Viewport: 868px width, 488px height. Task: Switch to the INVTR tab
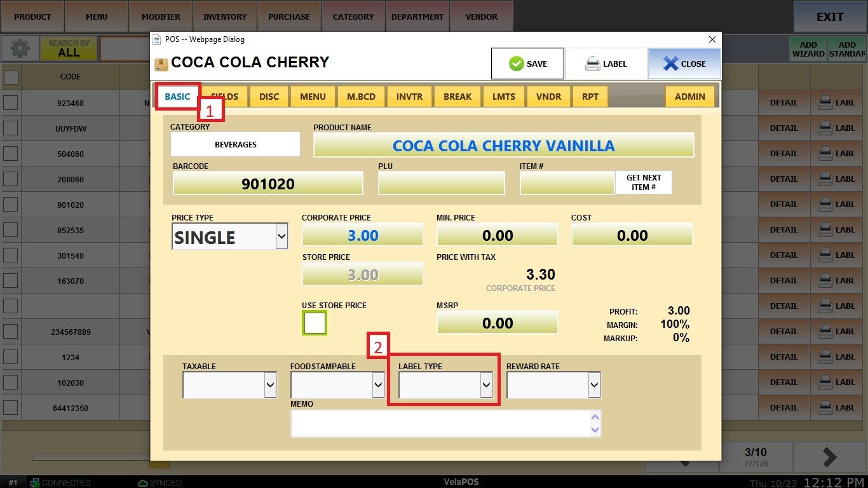[409, 97]
